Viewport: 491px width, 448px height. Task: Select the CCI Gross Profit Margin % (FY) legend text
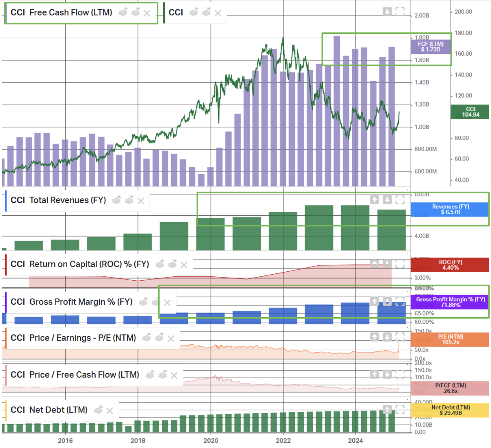point(71,302)
